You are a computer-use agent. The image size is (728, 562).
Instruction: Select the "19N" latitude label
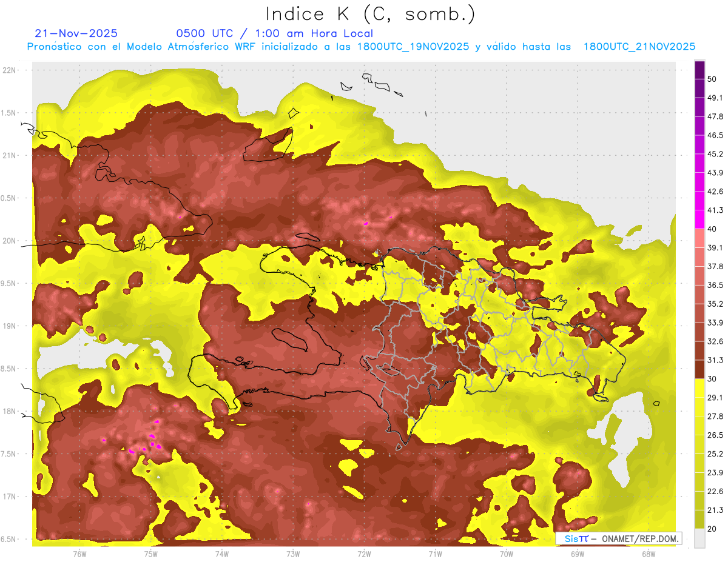10,326
